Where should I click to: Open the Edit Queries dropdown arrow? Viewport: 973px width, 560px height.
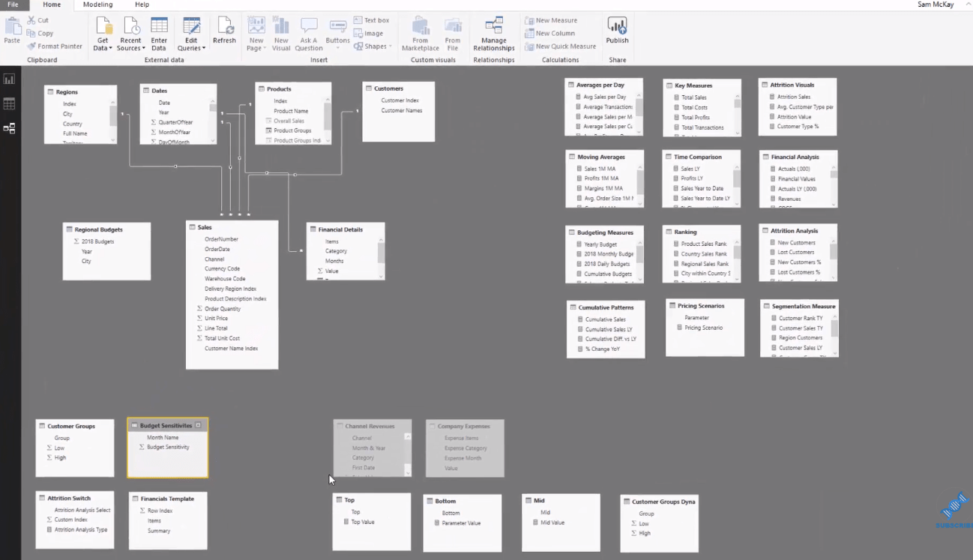coord(203,49)
